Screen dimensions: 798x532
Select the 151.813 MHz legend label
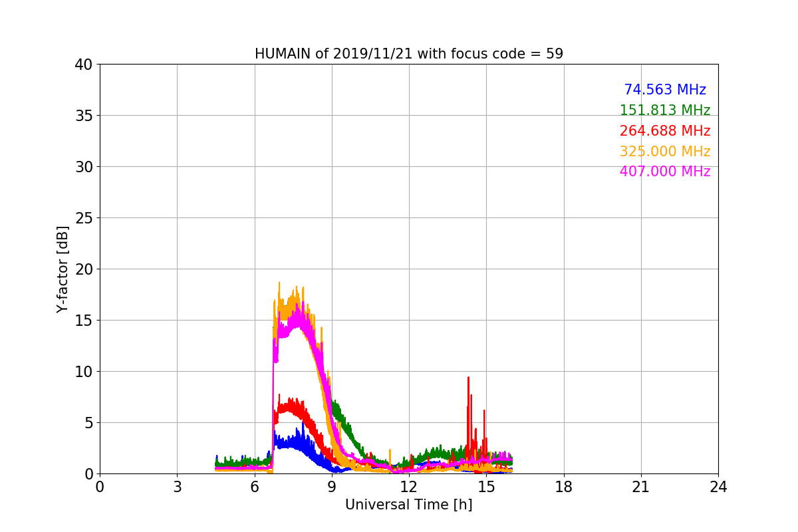(665, 110)
